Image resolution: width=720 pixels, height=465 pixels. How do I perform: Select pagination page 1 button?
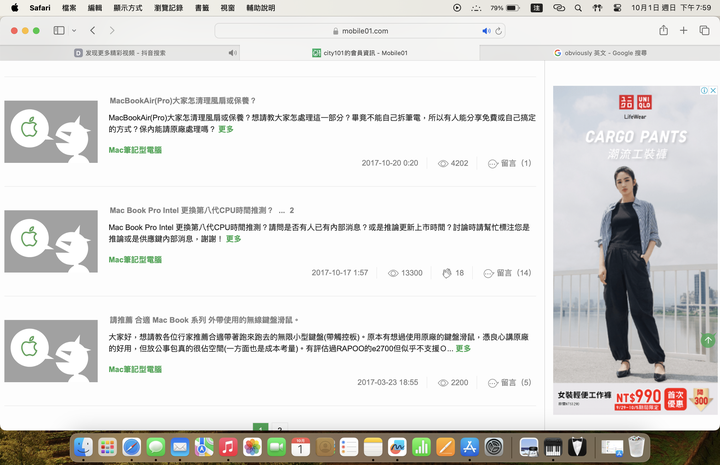pos(261,427)
